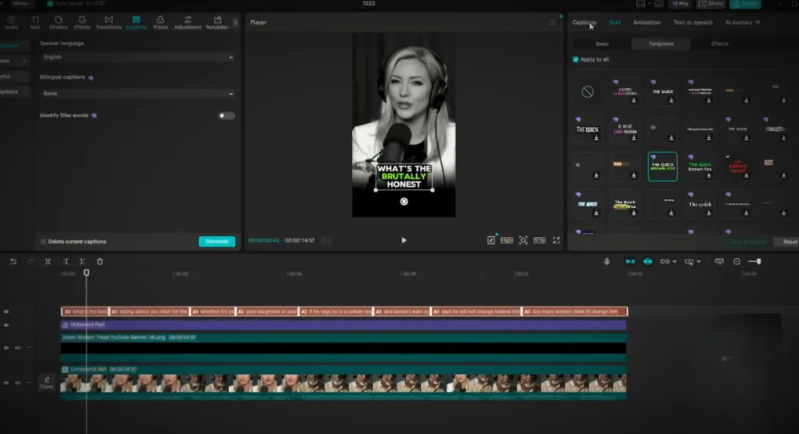Select the 'no style' caption template icon
The image size is (799, 434).
pos(587,92)
